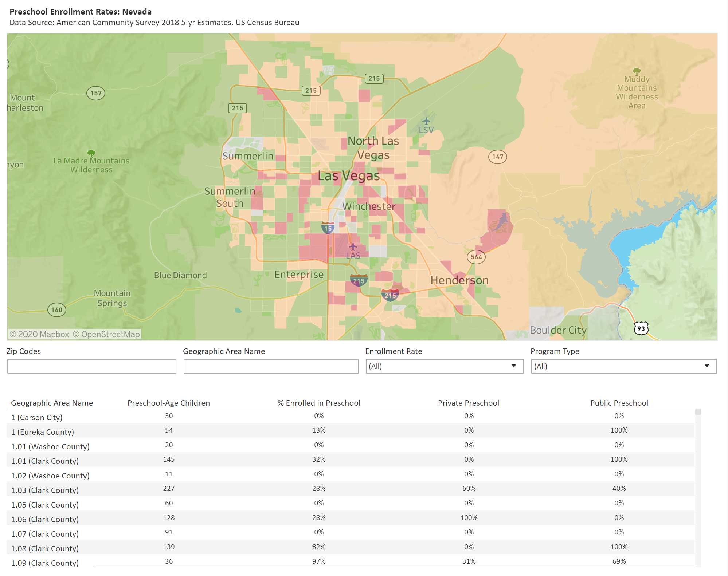Click the table's vertical scrollbar thumb
The height and width of the screenshot is (576, 728).
(x=698, y=412)
